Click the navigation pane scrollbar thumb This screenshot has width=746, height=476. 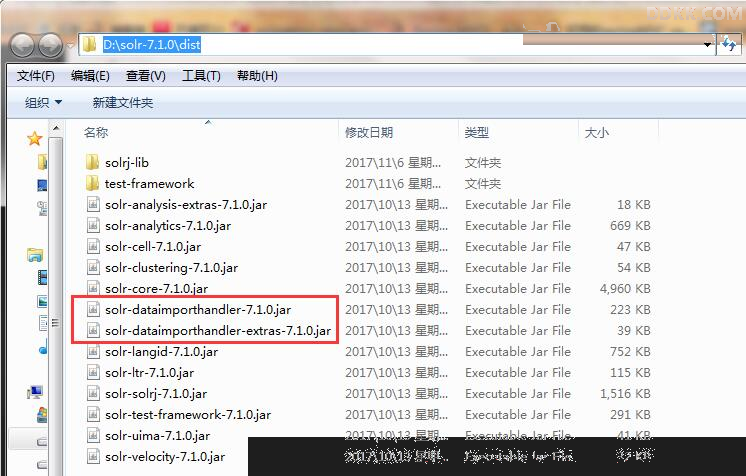pos(56,322)
